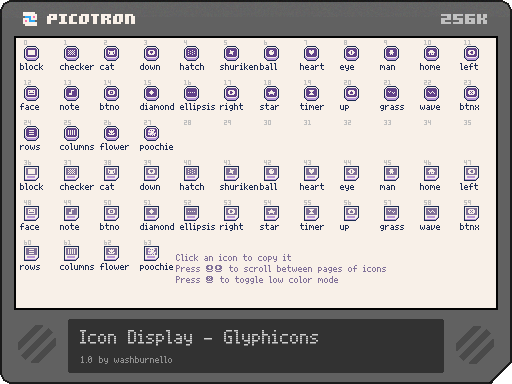Click the rounded btno icon numbered 14
Screen dimensions: 512x384
pyautogui.click(x=111, y=93)
